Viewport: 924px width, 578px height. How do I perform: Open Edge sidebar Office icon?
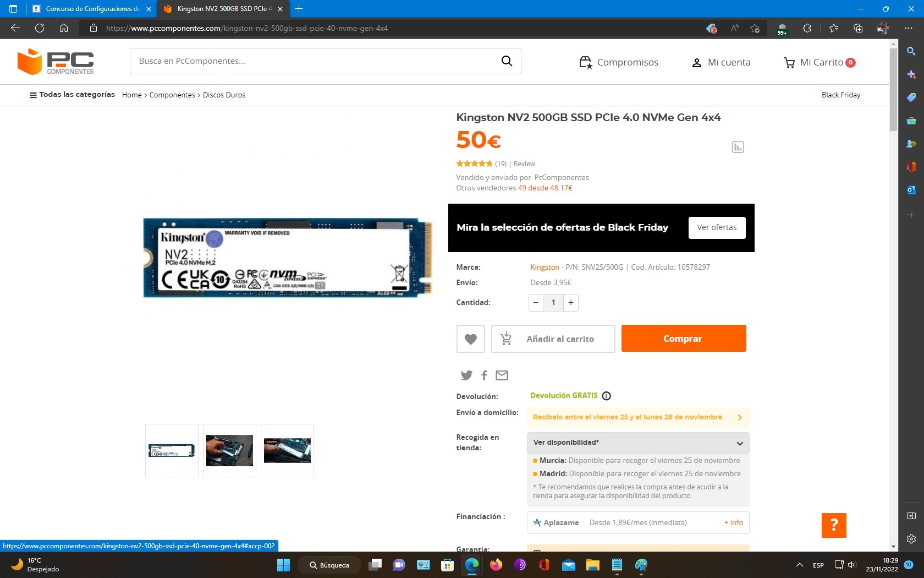[x=911, y=166]
